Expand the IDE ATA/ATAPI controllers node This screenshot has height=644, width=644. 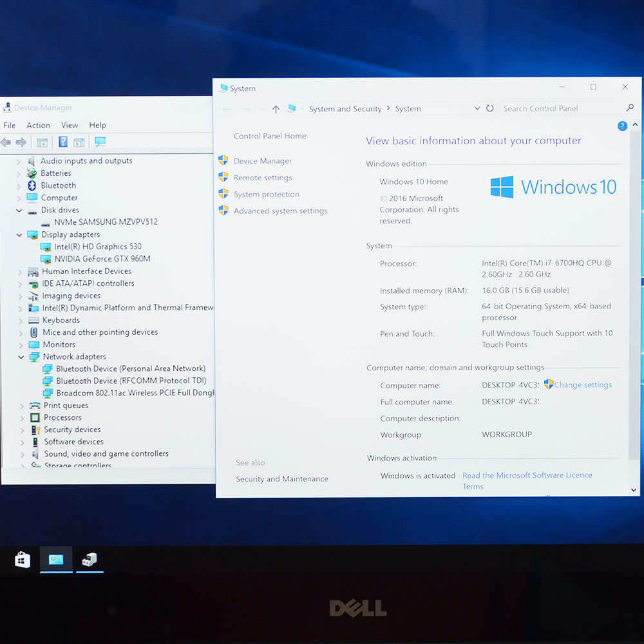click(20, 284)
